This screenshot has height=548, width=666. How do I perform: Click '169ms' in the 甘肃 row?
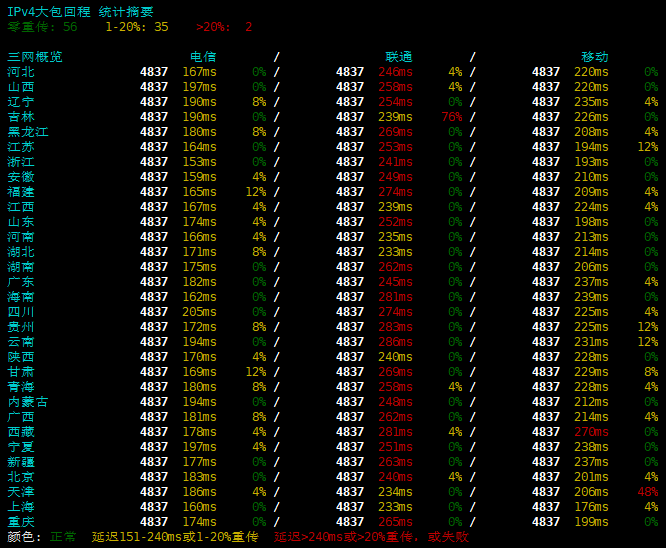point(200,372)
